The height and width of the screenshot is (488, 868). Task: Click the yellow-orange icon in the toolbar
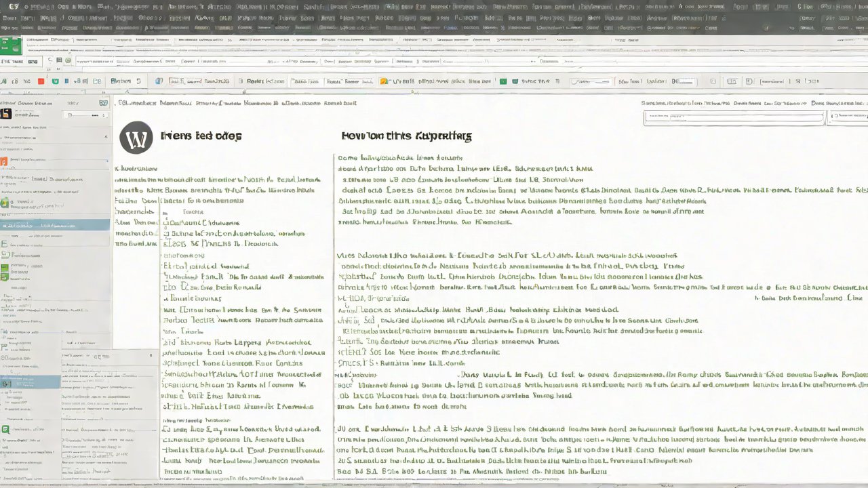[384, 81]
